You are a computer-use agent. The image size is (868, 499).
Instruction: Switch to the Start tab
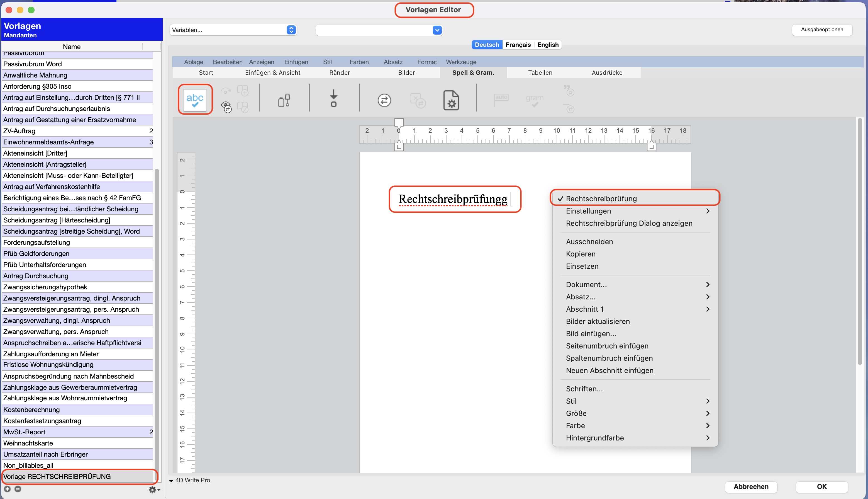tap(206, 73)
